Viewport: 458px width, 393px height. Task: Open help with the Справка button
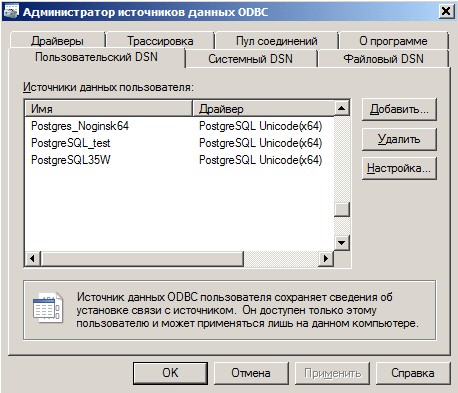[x=413, y=373]
